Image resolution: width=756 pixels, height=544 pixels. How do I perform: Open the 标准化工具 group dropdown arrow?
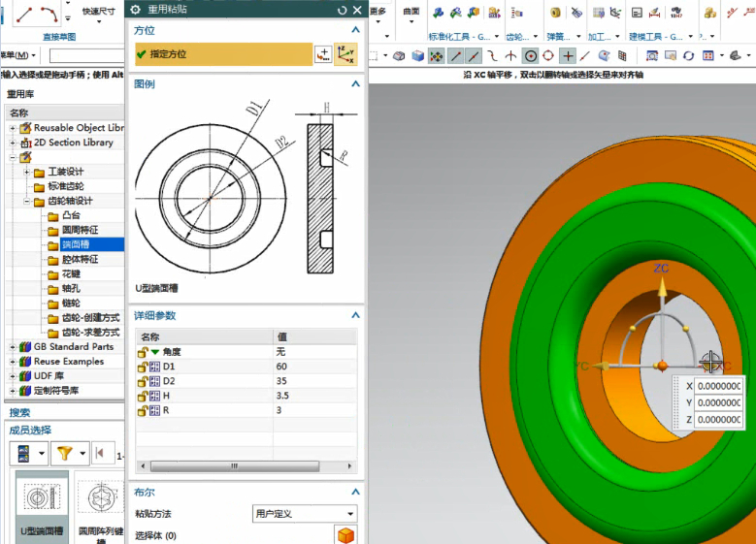coord(497,37)
